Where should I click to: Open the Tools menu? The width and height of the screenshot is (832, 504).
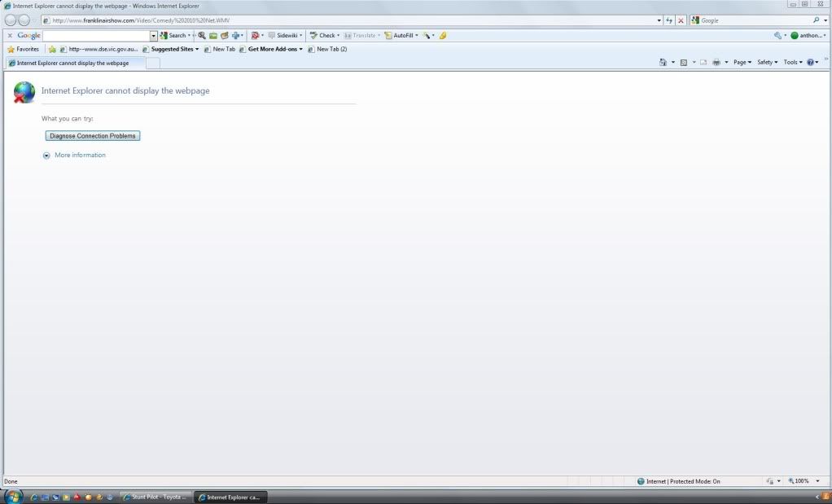click(x=793, y=63)
